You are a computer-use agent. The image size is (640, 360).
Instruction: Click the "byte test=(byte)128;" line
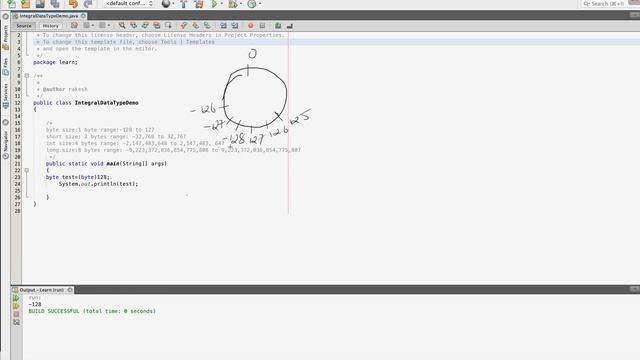pos(78,177)
